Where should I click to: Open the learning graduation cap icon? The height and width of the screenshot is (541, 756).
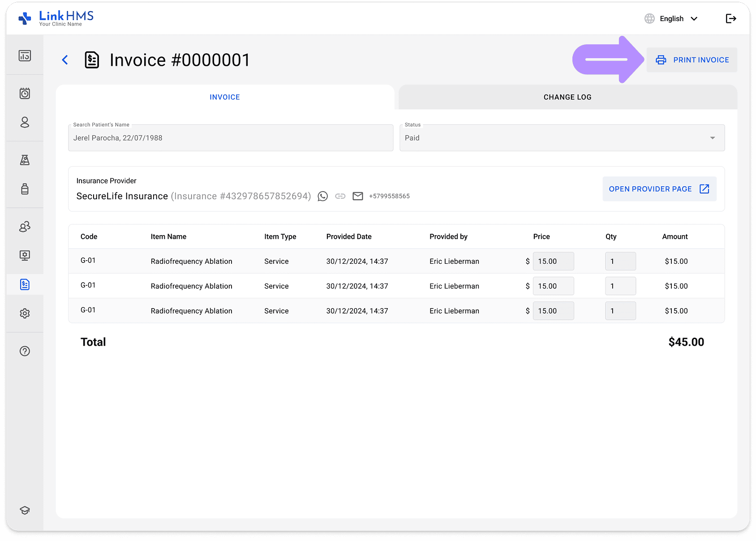click(25, 510)
